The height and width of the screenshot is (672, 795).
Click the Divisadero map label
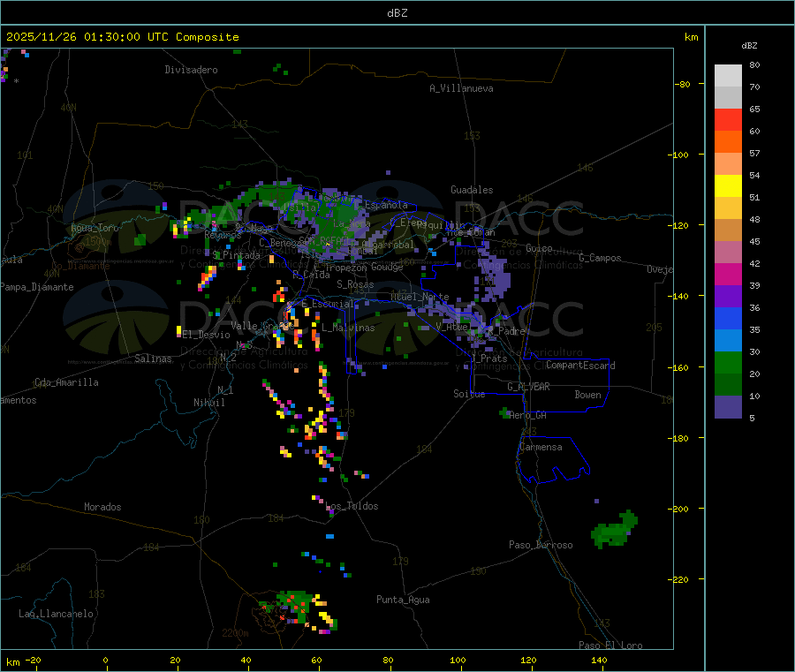(191, 70)
